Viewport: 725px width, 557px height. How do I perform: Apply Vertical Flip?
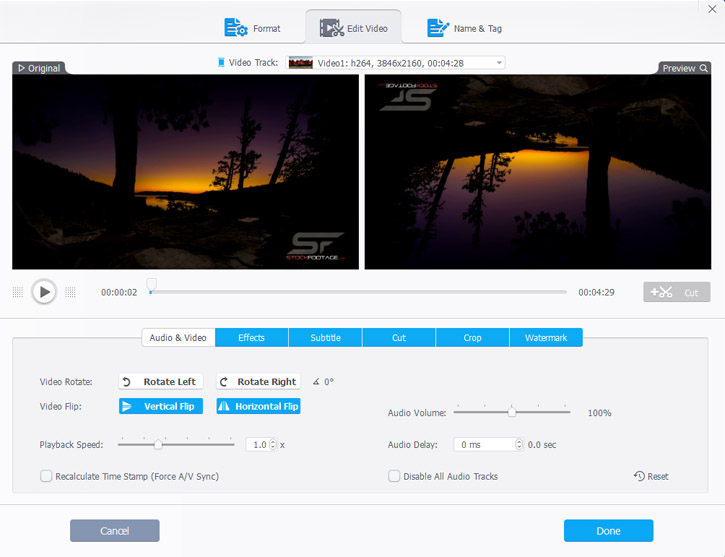tap(161, 406)
